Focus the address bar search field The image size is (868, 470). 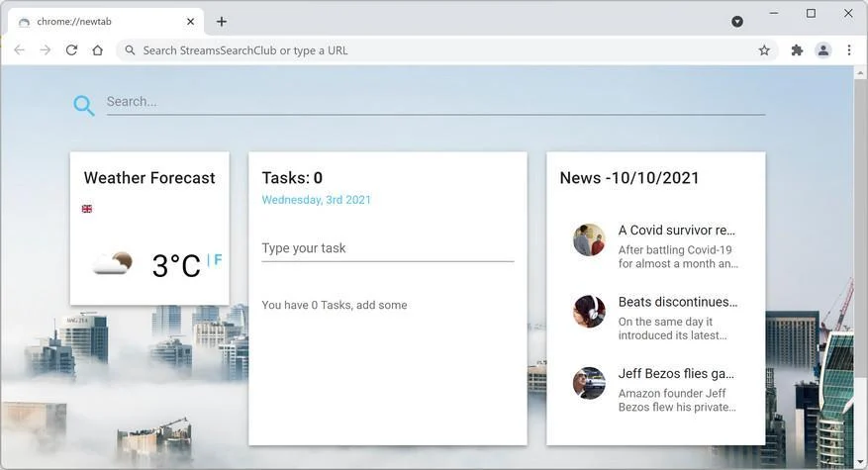(447, 50)
